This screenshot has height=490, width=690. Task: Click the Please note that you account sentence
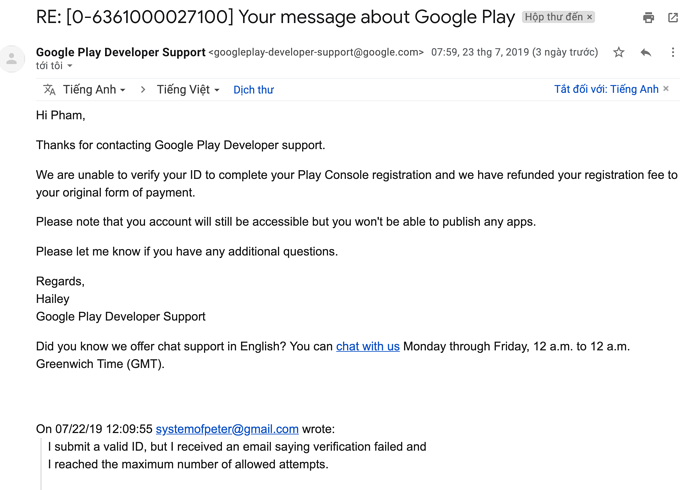(286, 222)
